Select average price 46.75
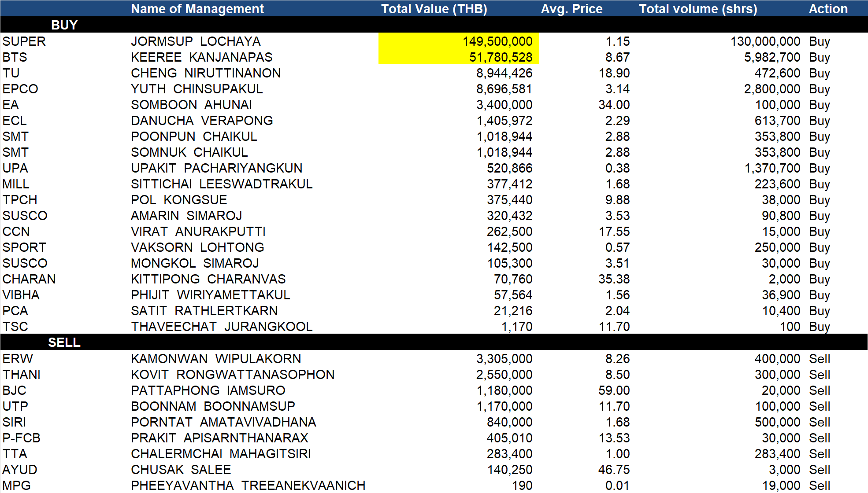The height and width of the screenshot is (493, 868). (x=614, y=470)
